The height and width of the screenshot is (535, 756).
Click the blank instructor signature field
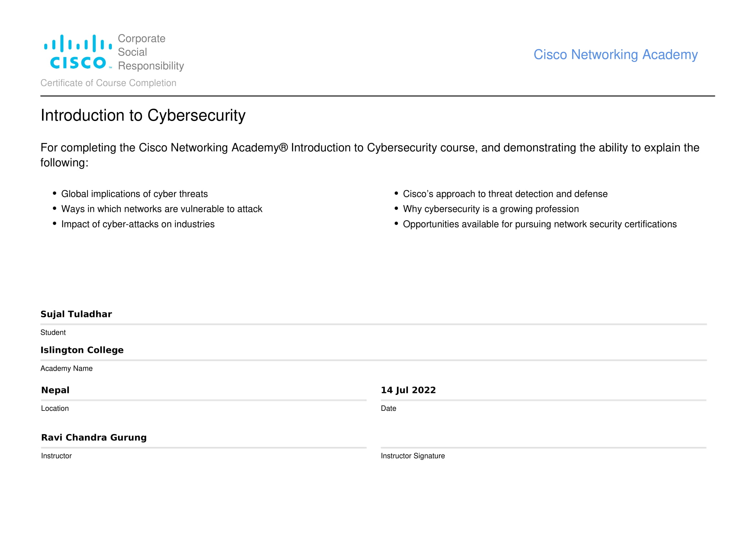(x=543, y=438)
